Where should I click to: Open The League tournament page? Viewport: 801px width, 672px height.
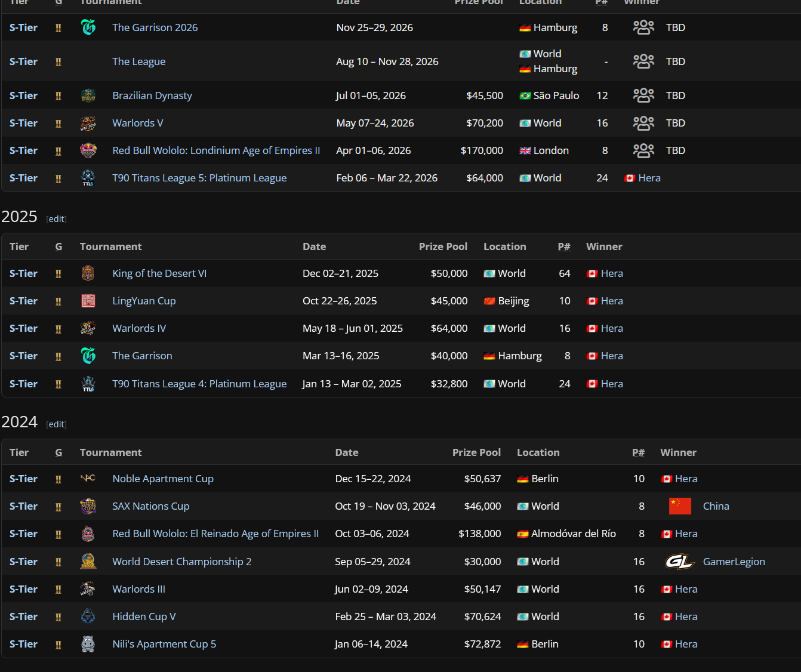[x=139, y=61]
